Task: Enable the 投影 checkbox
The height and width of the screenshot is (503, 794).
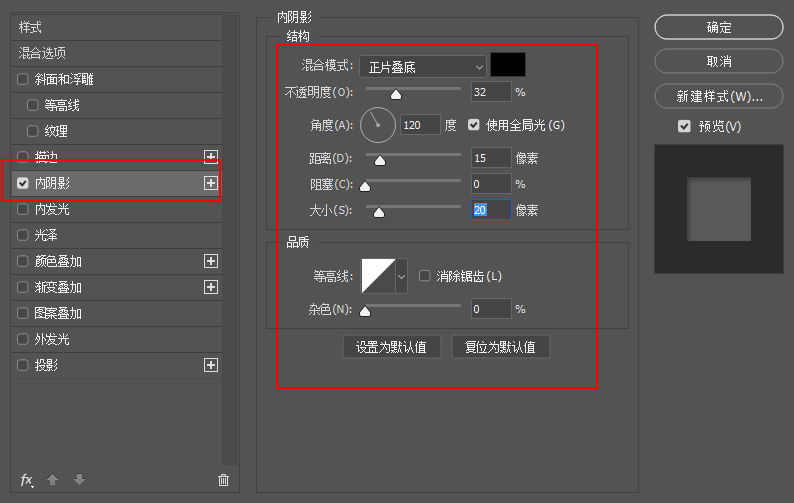Action: tap(23, 365)
